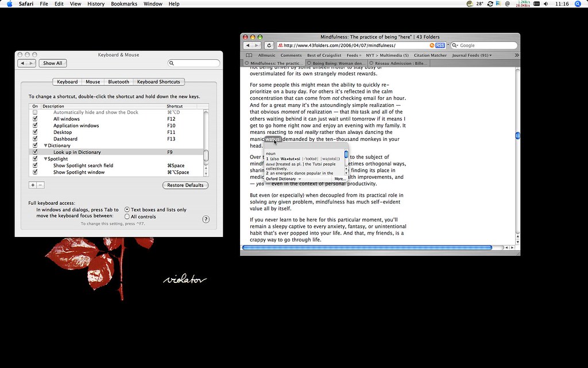This screenshot has height=368, width=588.
Task: Select the Keyboard Shortcuts tab
Action: pos(158,82)
